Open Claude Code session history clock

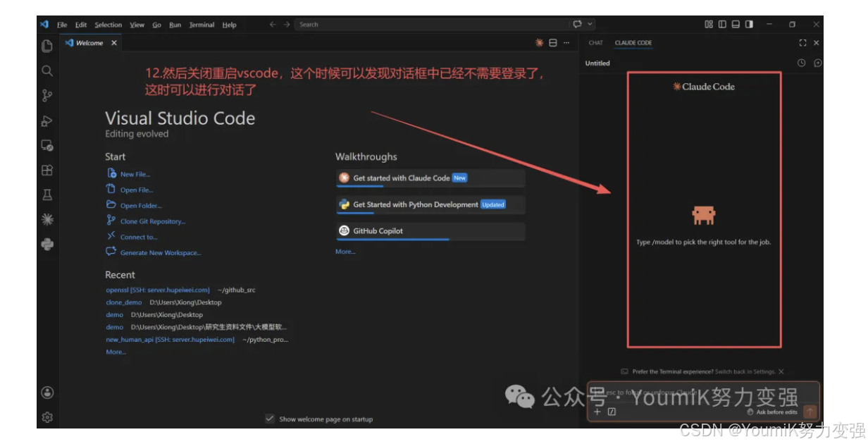pos(802,63)
